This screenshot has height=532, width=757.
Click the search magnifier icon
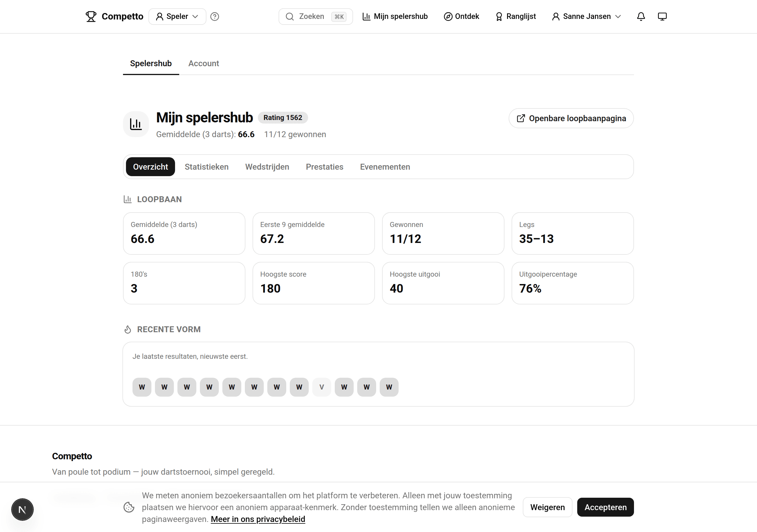tap(289, 17)
